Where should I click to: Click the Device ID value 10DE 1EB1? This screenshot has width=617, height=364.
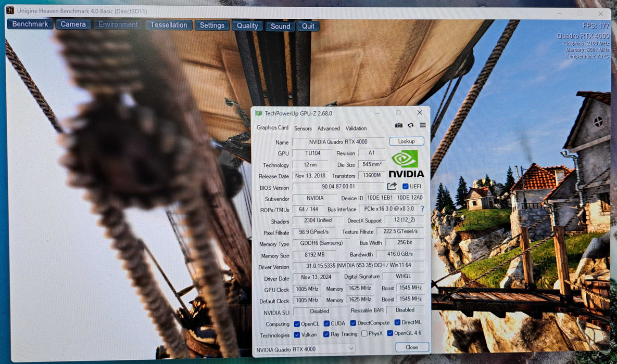point(395,198)
